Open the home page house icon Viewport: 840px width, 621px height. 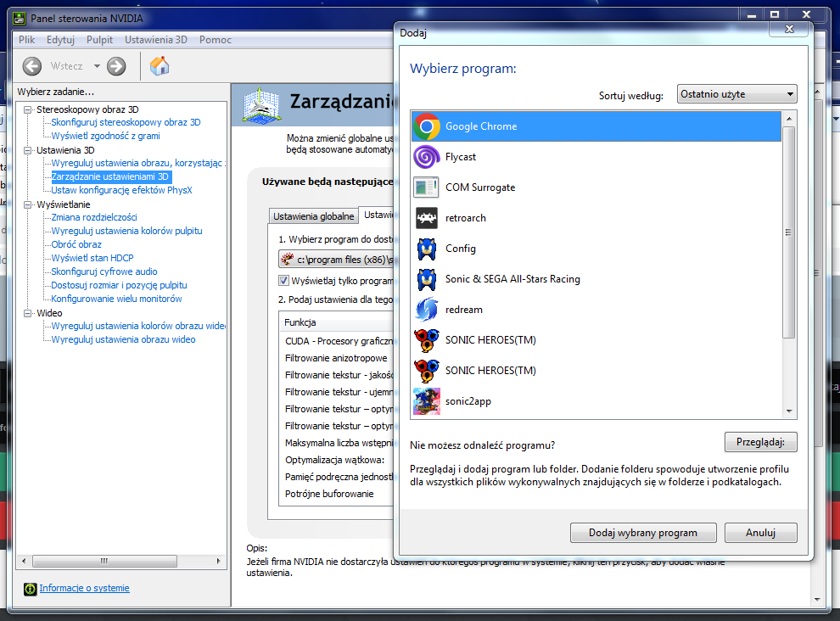point(160,66)
